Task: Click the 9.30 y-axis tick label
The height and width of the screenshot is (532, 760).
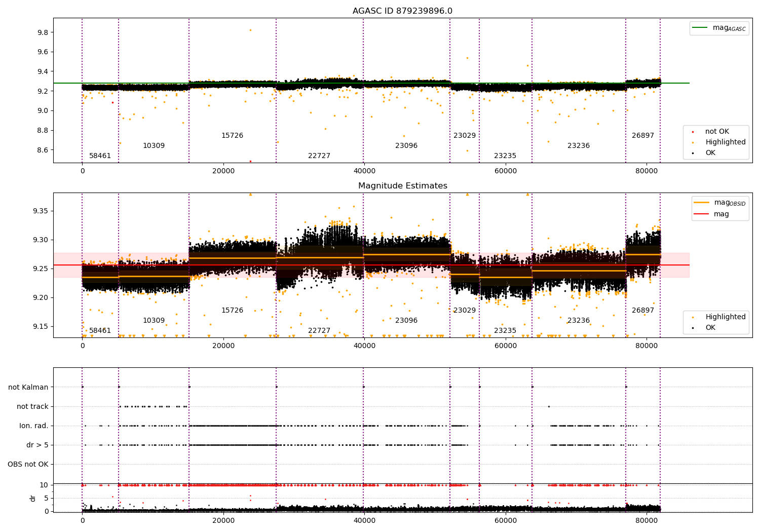Action: point(41,240)
